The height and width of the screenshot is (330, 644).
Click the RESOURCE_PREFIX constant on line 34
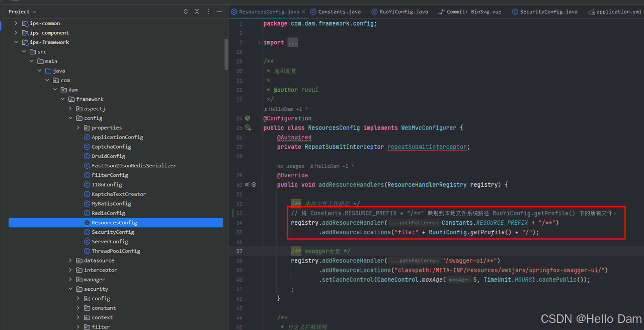click(x=502, y=223)
